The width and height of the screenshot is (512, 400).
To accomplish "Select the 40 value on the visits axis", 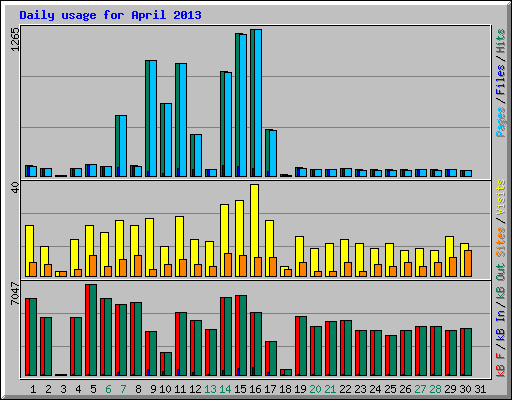I will click(15, 187).
